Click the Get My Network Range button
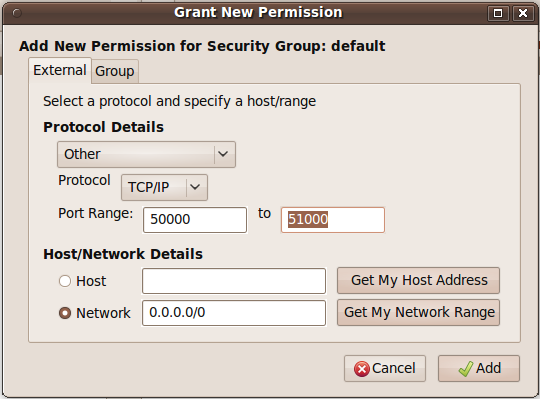540x399 pixels. tap(418, 312)
